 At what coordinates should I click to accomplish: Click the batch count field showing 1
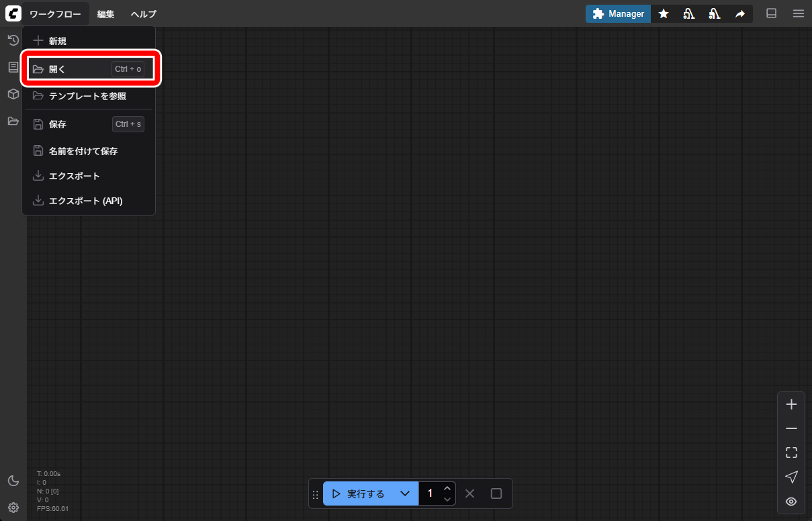point(430,493)
